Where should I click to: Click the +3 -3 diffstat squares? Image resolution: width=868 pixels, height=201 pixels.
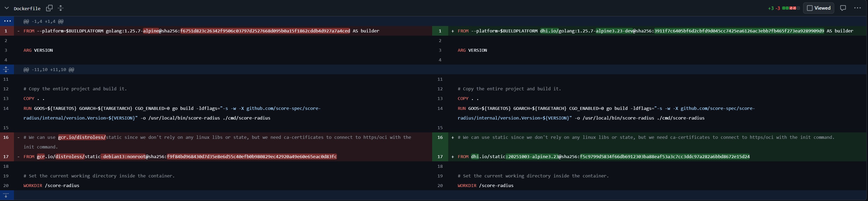[790, 8]
